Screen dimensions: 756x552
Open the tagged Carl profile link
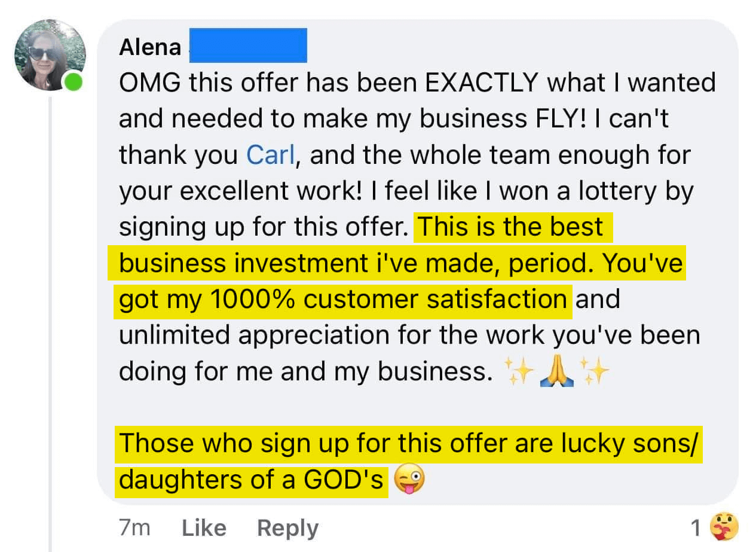tap(270, 155)
